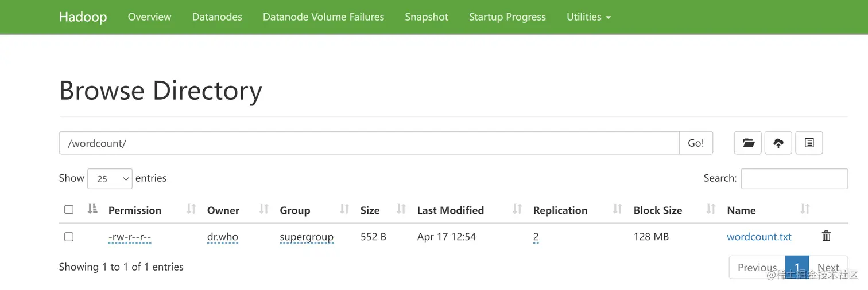Expand the Utilities dropdown menu
Screen dimensions: 868x290
(588, 17)
